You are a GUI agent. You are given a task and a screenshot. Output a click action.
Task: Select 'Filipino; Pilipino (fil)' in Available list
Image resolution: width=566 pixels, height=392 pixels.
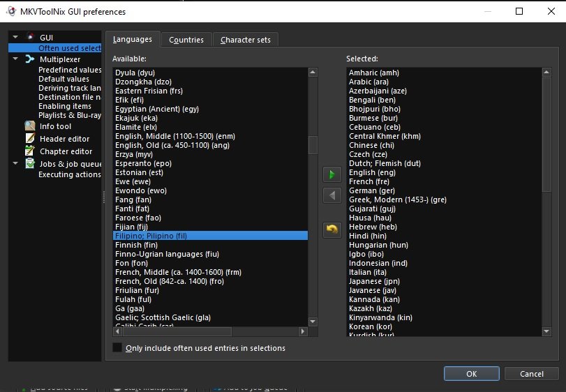(211, 236)
